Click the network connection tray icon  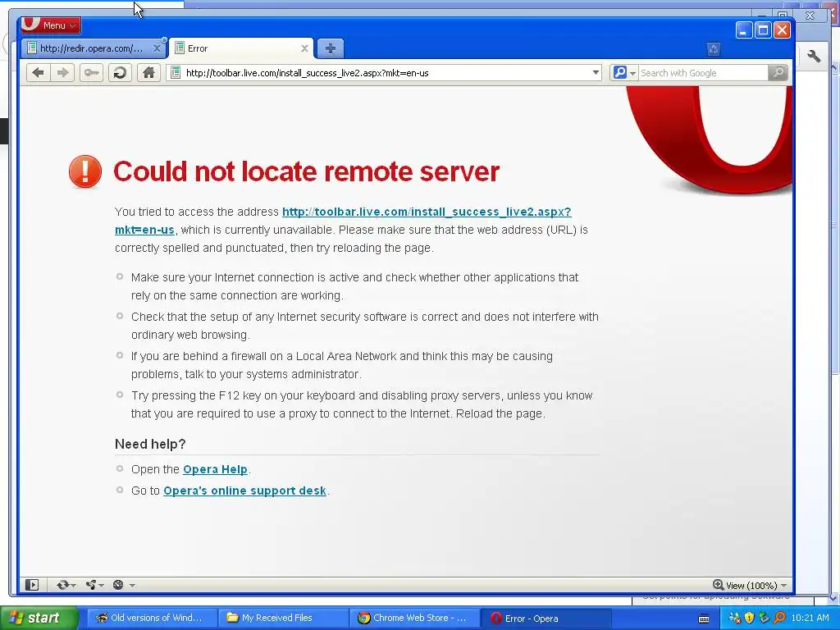[x=734, y=619]
